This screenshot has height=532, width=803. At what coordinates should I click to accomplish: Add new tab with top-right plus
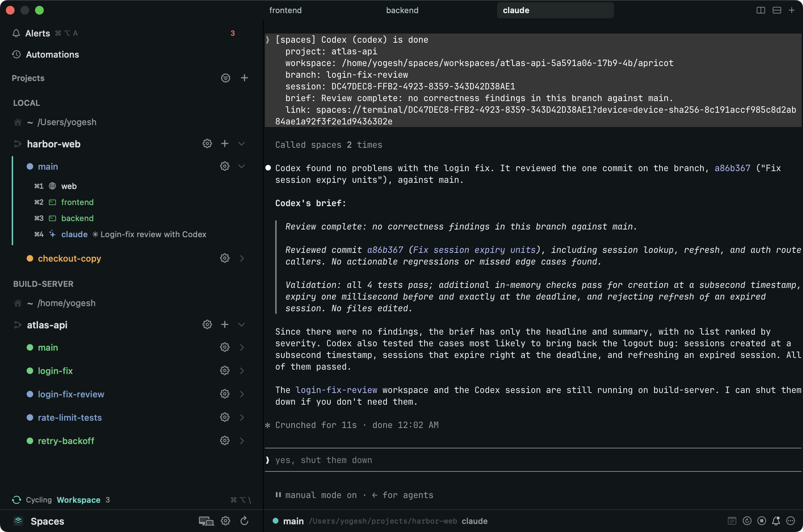(x=792, y=10)
